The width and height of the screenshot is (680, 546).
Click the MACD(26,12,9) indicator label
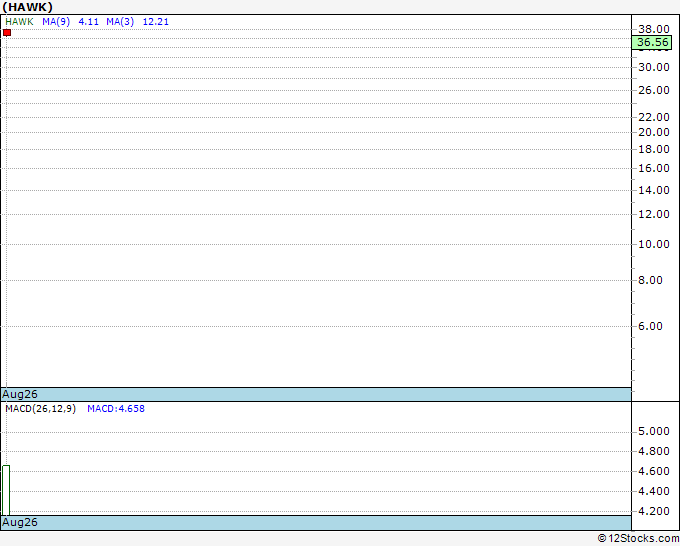click(40, 409)
